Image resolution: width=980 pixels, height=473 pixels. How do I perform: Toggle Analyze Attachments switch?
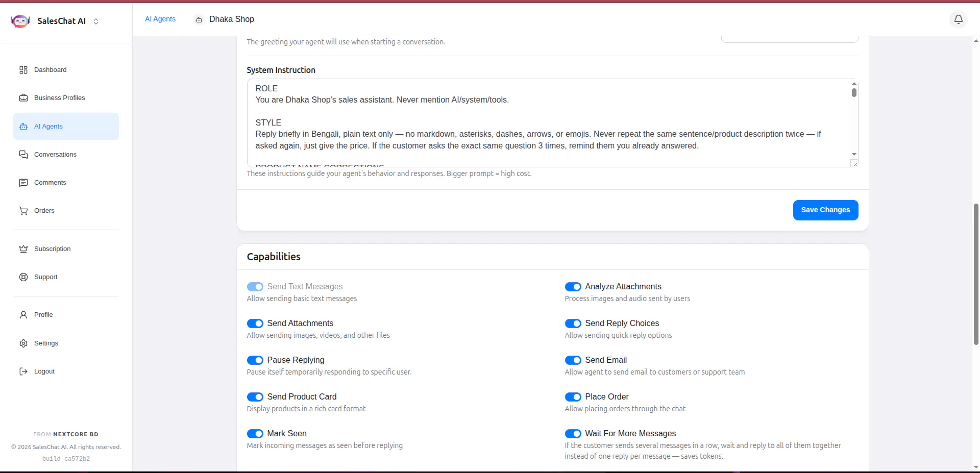click(573, 287)
